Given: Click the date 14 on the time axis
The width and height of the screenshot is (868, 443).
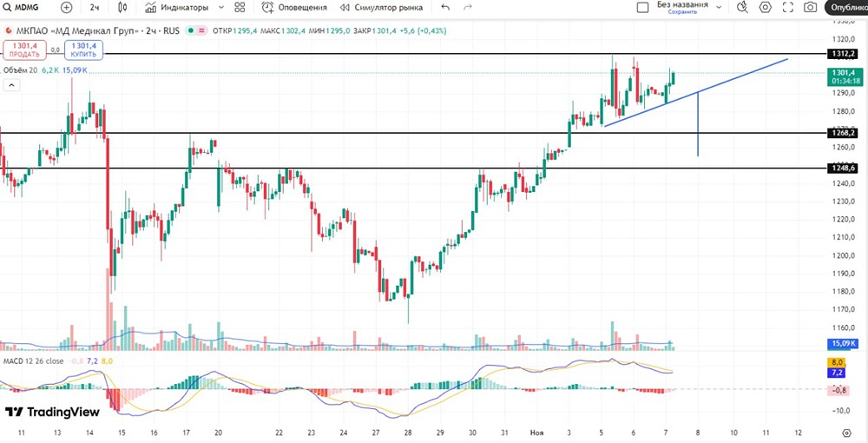Looking at the screenshot, I should (89, 433).
